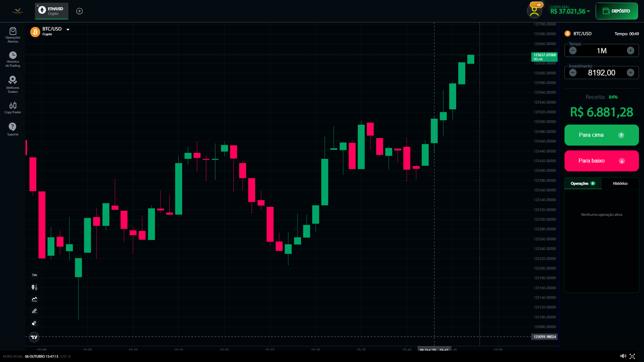The width and height of the screenshot is (644, 362).
Task: Expand the Conta Real balance dropdown
Action: tap(588, 11)
